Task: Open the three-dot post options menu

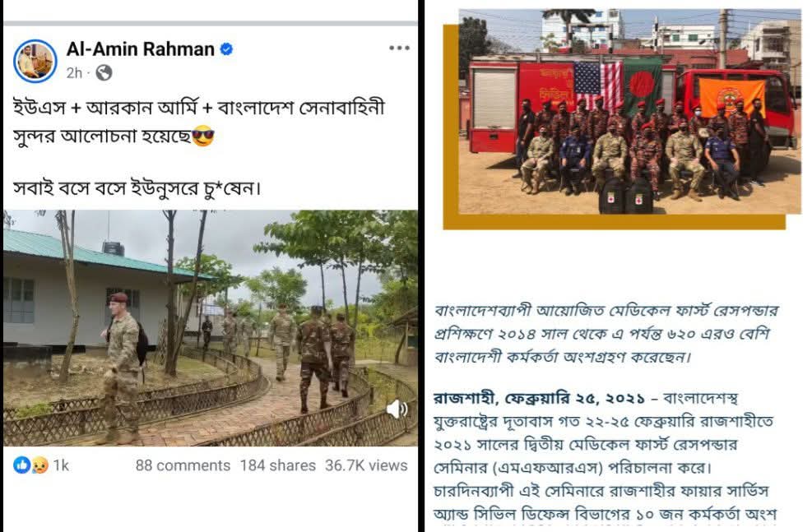Action: pos(399,49)
